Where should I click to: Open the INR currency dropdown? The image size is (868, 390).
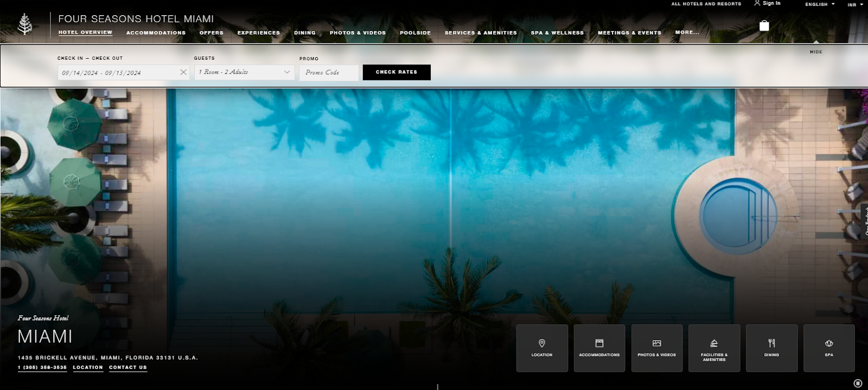855,4
